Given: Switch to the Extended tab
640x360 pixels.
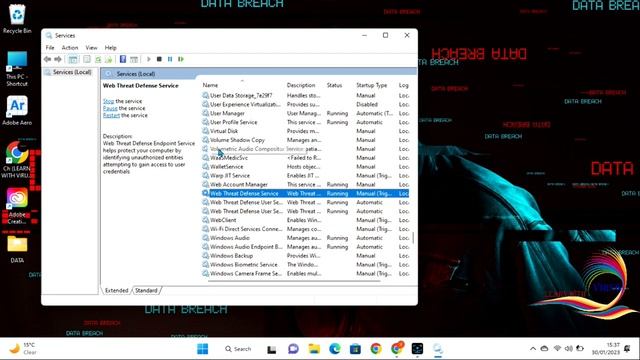Looking at the screenshot, I should (x=116, y=290).
